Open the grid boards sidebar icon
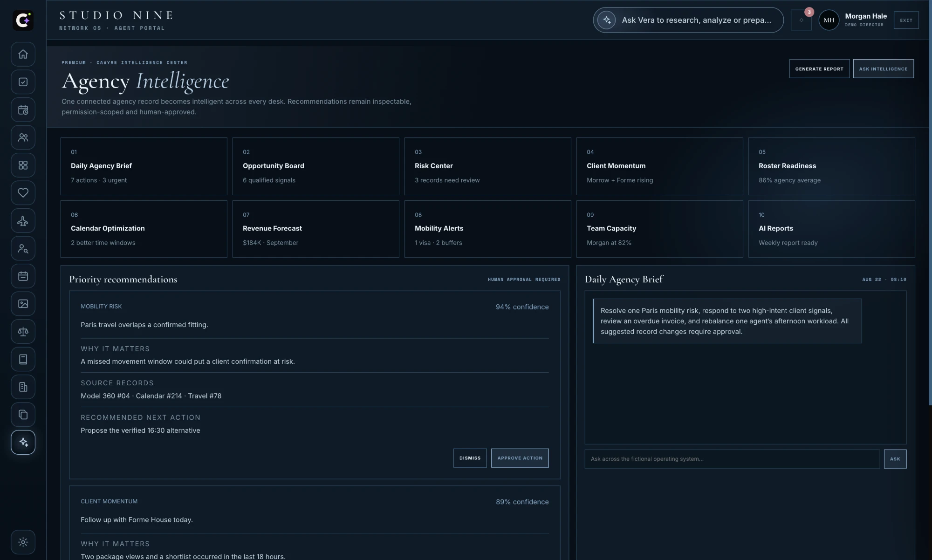The width and height of the screenshot is (932, 560). pyautogui.click(x=23, y=165)
